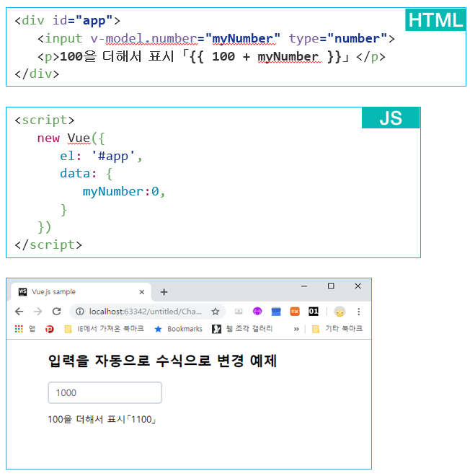The width and height of the screenshot is (470, 476).
Task: Click the closing </script> tag text
Action: [48, 244]
